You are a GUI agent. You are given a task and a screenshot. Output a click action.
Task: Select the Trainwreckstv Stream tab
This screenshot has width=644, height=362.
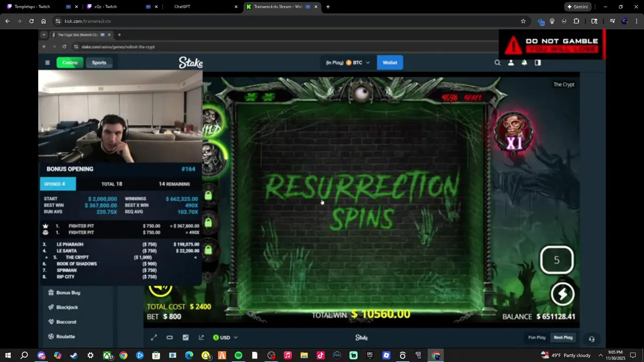(282, 7)
